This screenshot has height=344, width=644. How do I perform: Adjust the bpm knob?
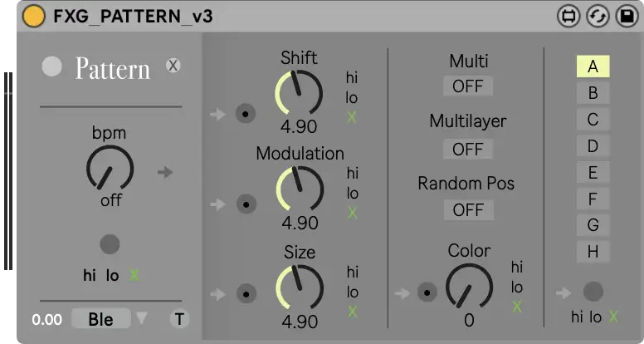pyautogui.click(x=110, y=168)
